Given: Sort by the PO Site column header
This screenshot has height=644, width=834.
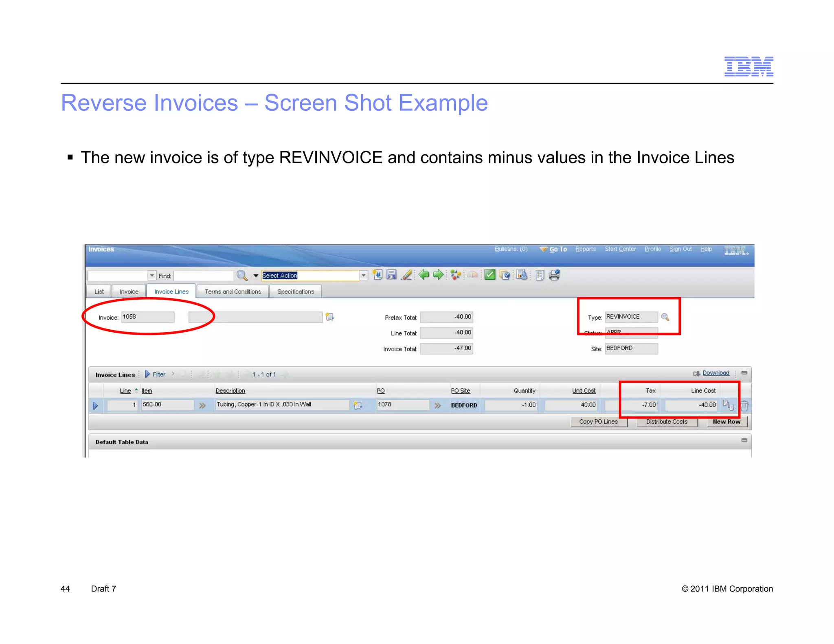Looking at the screenshot, I should 460,391.
